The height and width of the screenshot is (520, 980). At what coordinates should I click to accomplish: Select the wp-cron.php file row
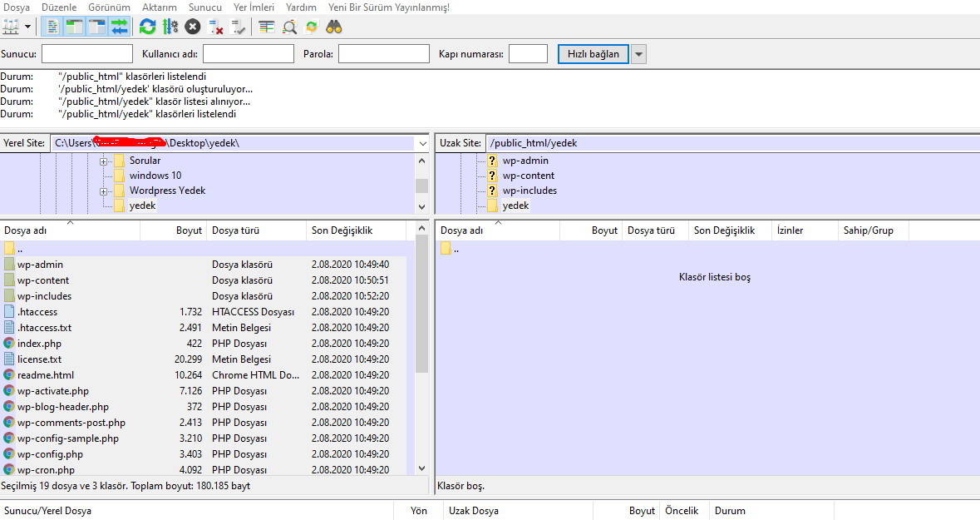(x=204, y=469)
